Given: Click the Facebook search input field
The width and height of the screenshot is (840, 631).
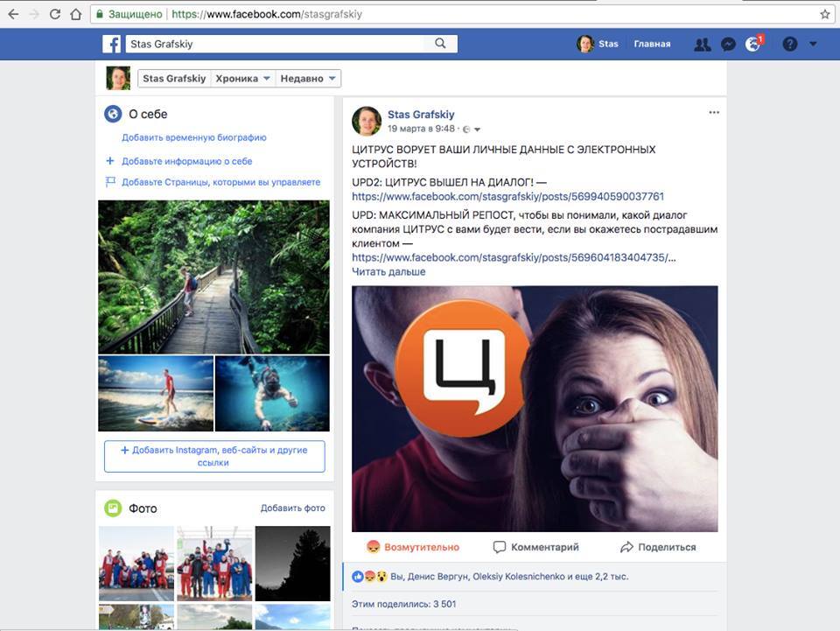Looking at the screenshot, I should click(x=274, y=44).
